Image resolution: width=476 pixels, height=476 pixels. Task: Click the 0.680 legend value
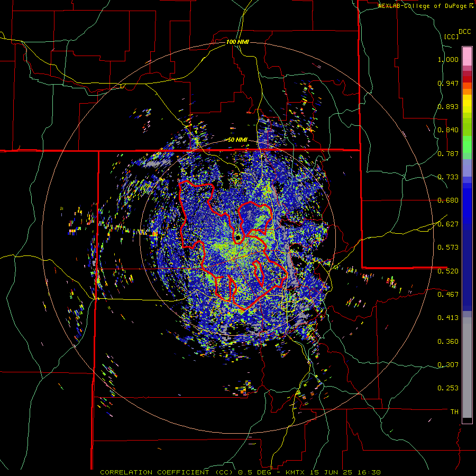tap(448, 200)
